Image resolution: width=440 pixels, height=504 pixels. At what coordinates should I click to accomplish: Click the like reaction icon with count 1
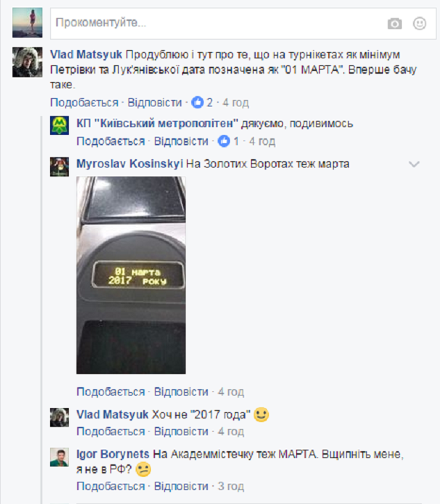click(224, 141)
